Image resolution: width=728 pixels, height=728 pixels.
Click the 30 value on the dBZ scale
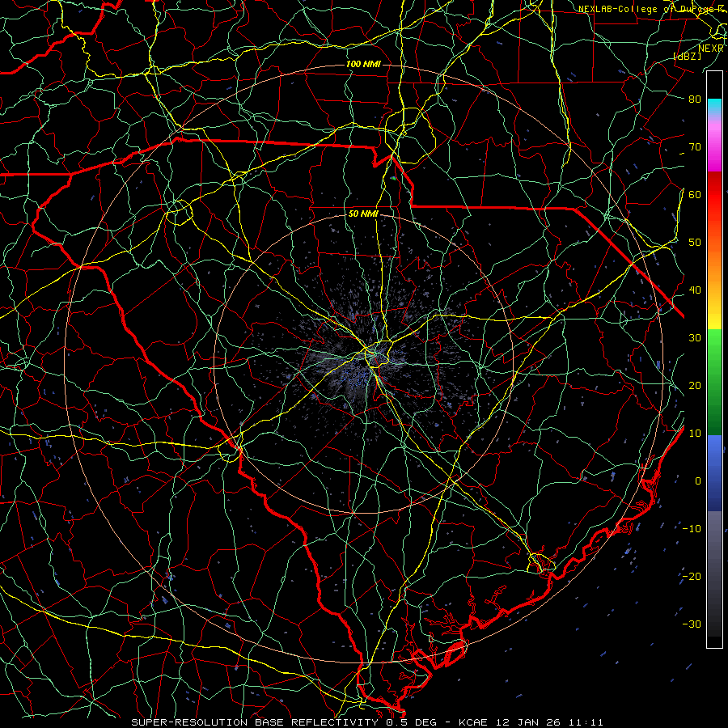[x=695, y=337]
